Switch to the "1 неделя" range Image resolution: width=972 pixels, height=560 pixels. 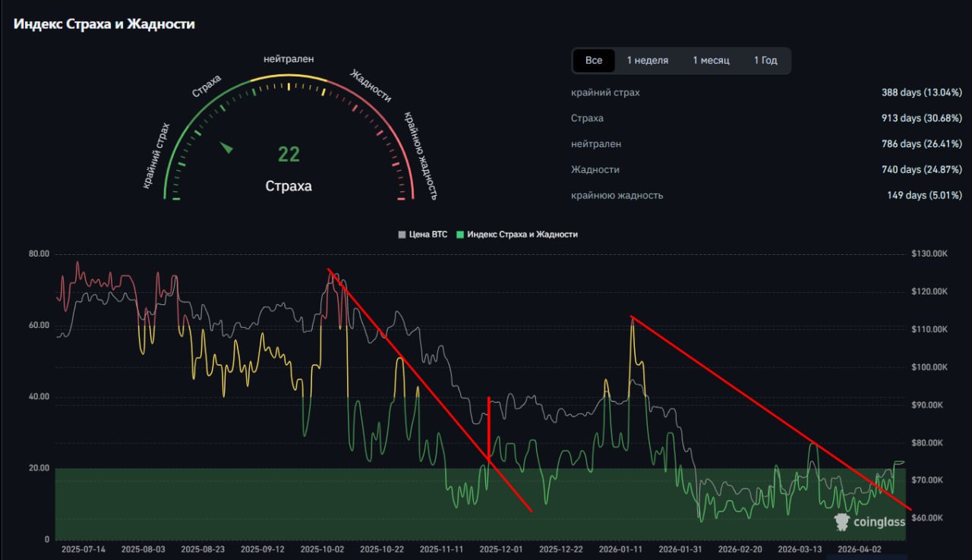[647, 61]
